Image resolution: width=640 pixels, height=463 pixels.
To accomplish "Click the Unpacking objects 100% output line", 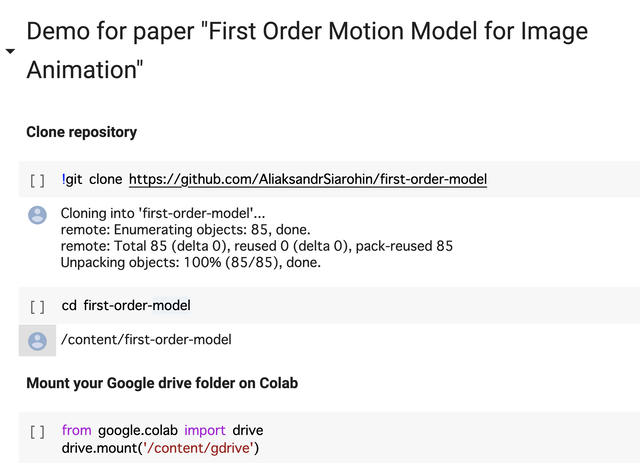I will coord(191,262).
